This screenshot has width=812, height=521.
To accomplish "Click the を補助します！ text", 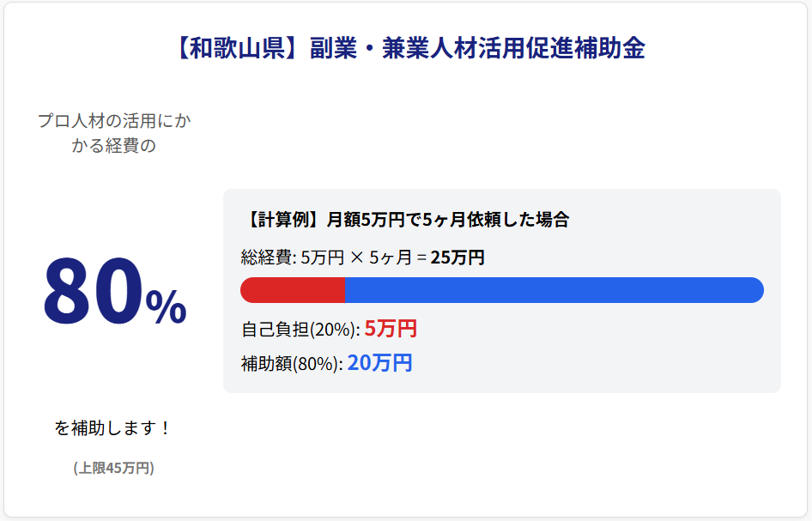I will (x=114, y=427).
